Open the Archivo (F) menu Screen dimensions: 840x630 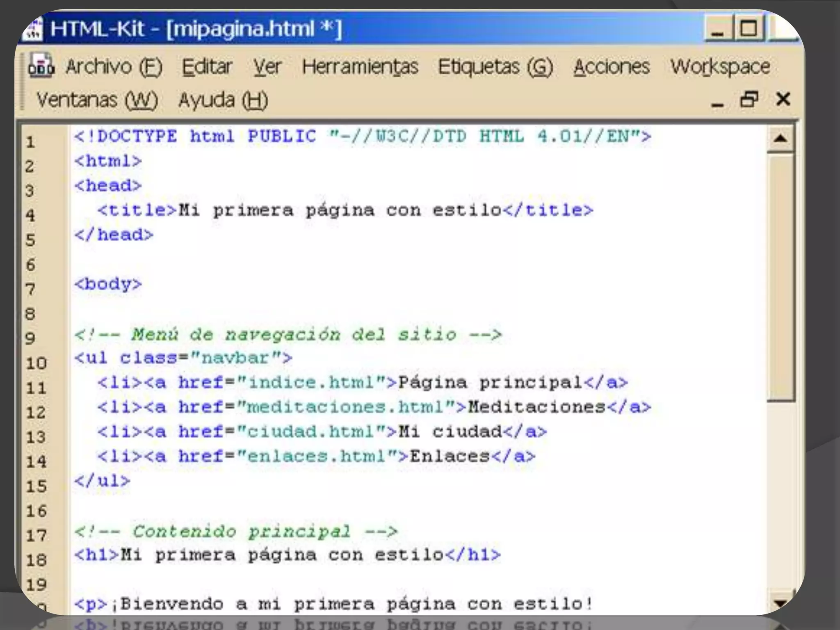point(114,67)
